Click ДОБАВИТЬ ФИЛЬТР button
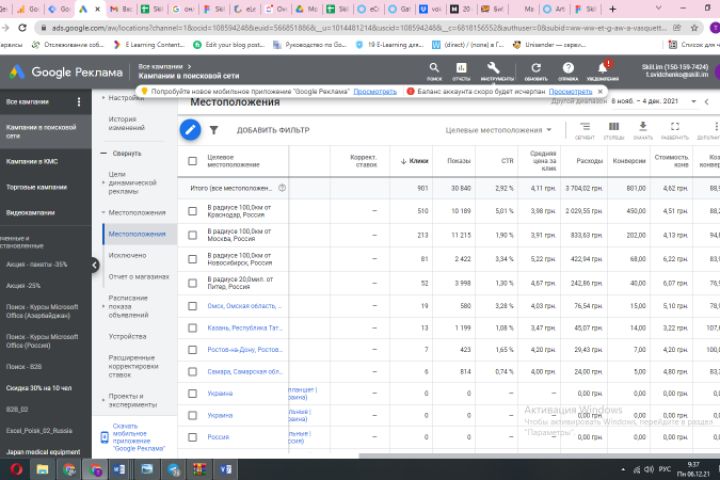 tap(273, 130)
